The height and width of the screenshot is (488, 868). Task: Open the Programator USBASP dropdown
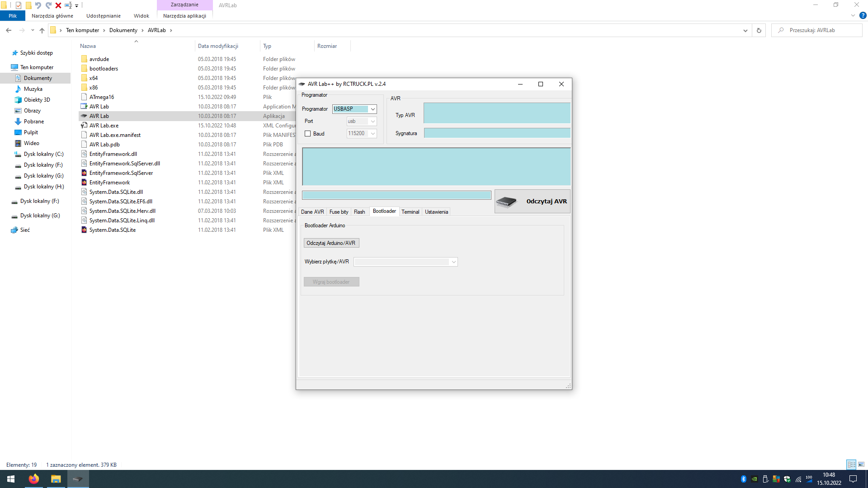[x=373, y=109]
